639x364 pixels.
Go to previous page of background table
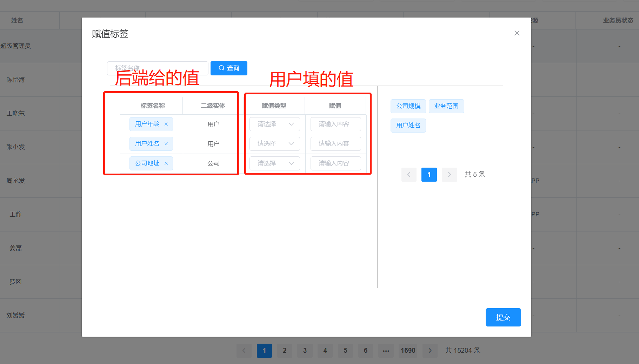click(244, 351)
